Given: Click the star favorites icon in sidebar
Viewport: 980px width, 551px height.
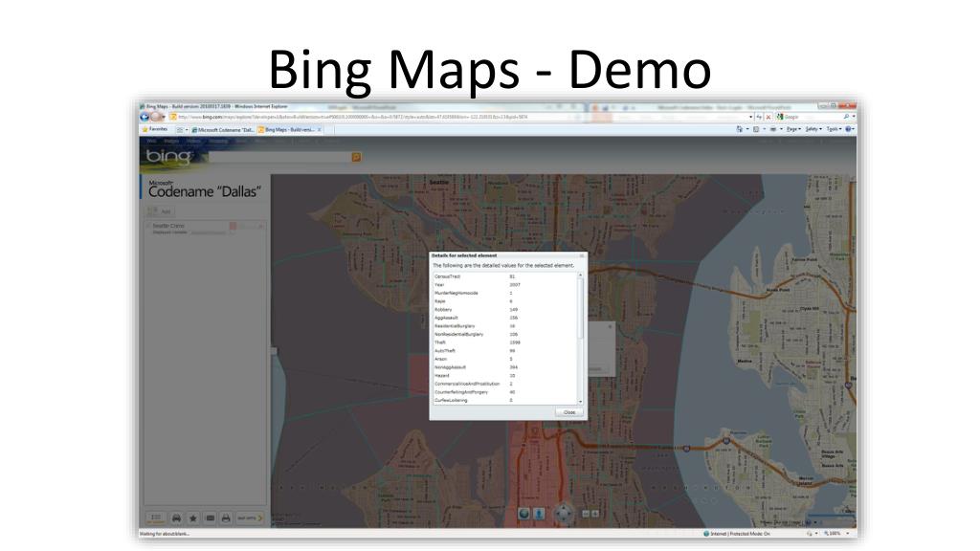Looking at the screenshot, I should click(193, 518).
